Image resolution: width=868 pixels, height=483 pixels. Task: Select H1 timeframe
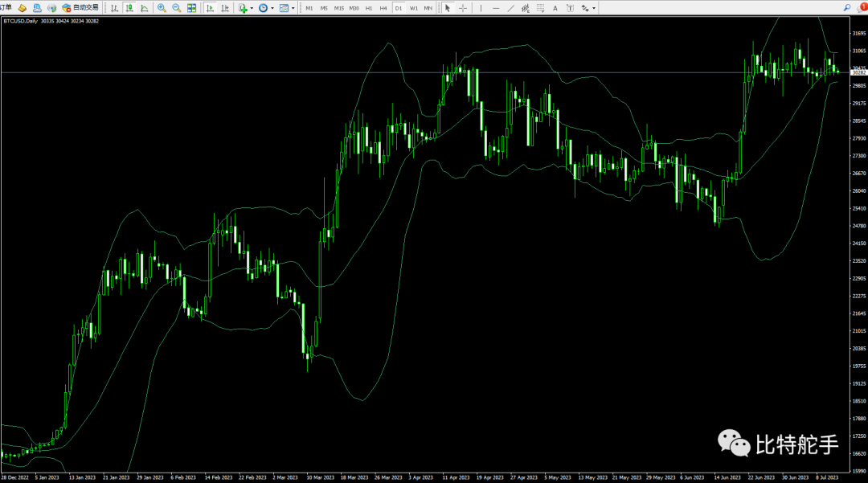[x=369, y=8]
